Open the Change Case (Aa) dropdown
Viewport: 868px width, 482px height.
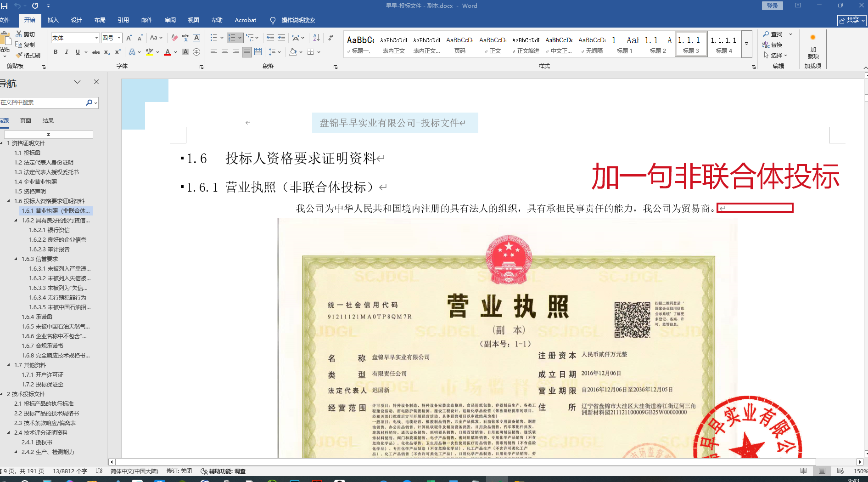[156, 38]
